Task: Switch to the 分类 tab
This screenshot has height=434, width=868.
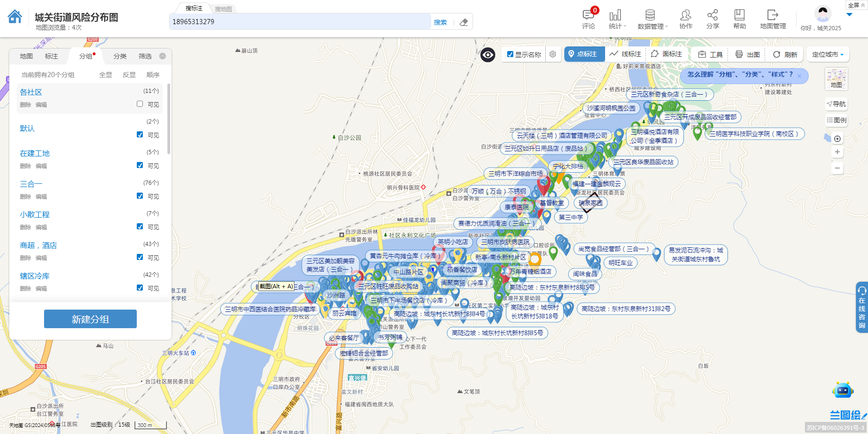Action: (120, 56)
